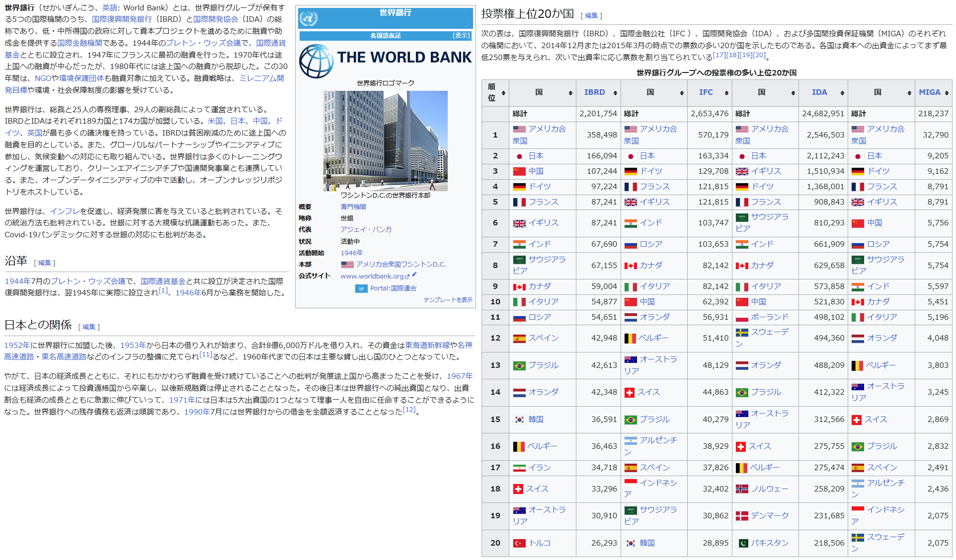Image resolution: width=956 pixels, height=560 pixels.
Task: Click the Iran flag icon in IBRD column
Action: click(519, 468)
